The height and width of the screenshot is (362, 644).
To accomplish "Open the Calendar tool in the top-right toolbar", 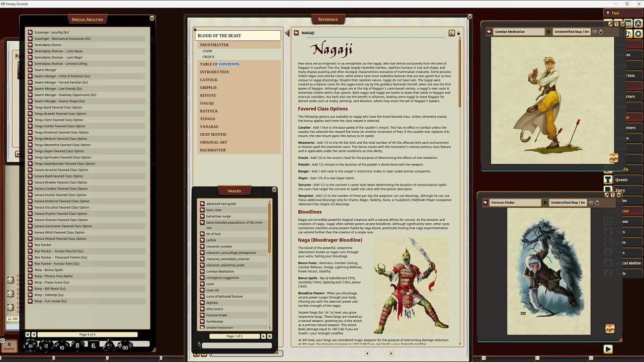I will [x=628, y=24].
